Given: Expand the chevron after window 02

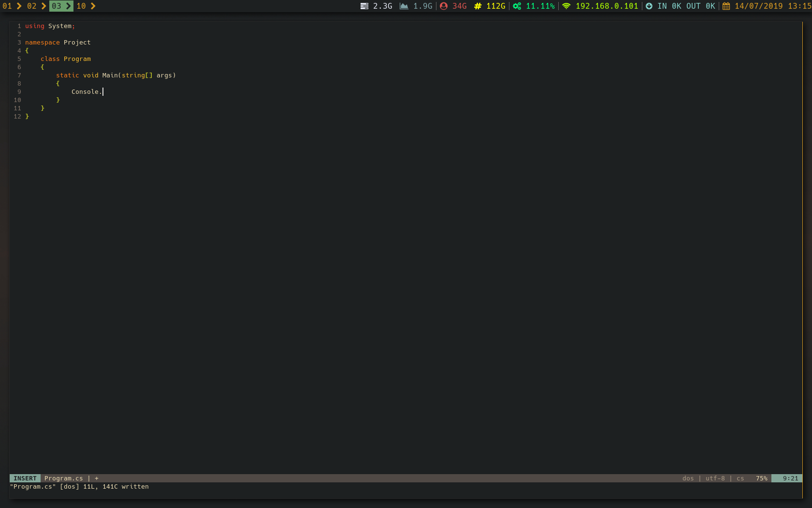Looking at the screenshot, I should tap(43, 6).
